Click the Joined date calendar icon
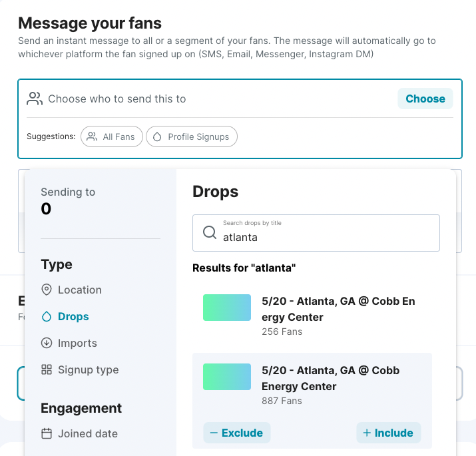This screenshot has width=476, height=456. tap(47, 433)
